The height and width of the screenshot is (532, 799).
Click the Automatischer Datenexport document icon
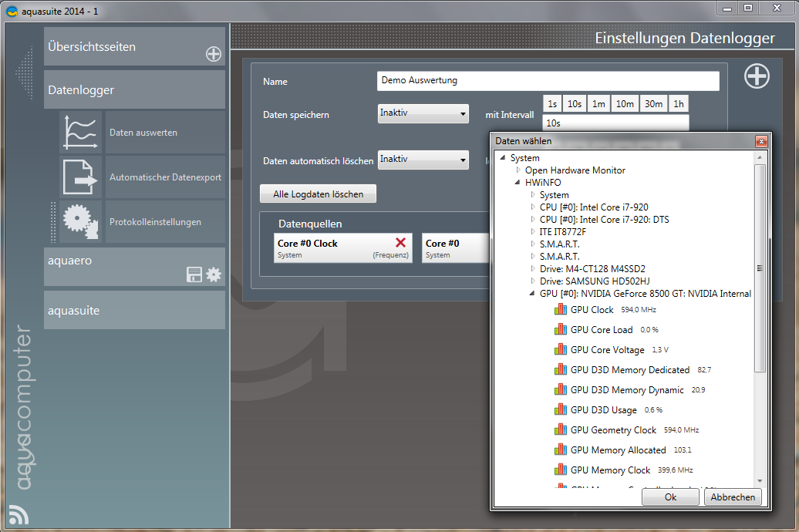coord(81,177)
